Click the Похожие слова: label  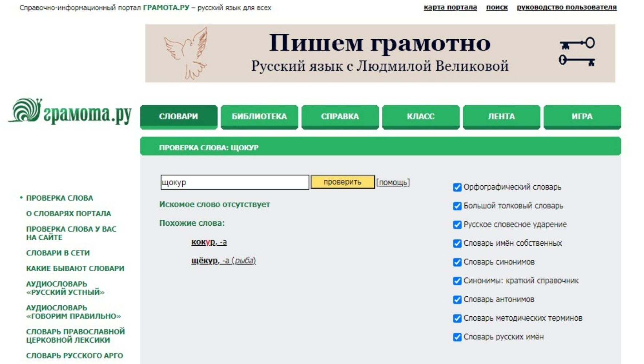[192, 223]
